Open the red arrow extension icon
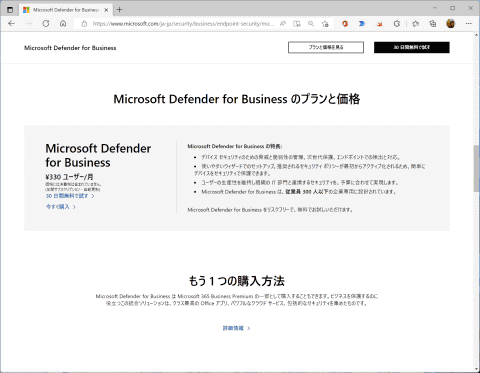Image resolution: width=480 pixels, height=373 pixels. pyautogui.click(x=379, y=24)
